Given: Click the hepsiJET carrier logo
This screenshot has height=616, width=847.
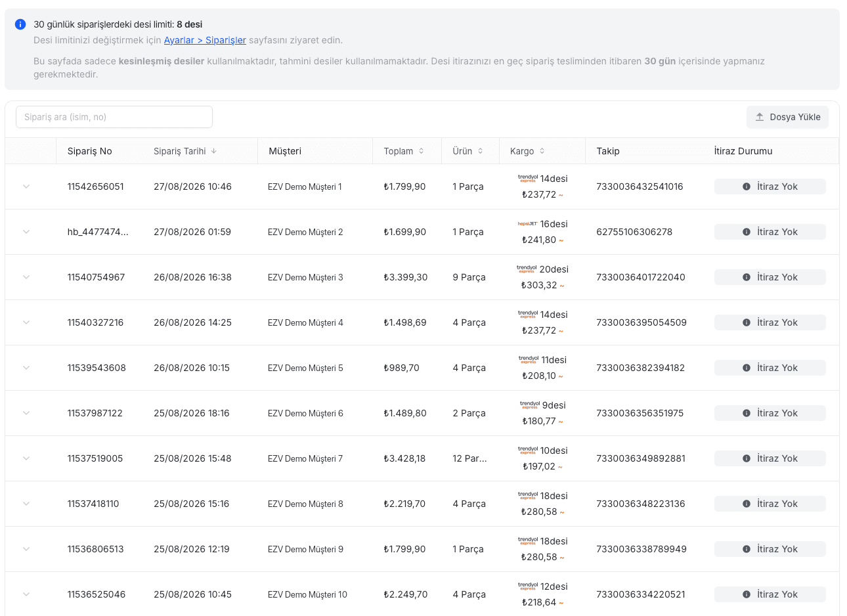Looking at the screenshot, I should click(527, 224).
